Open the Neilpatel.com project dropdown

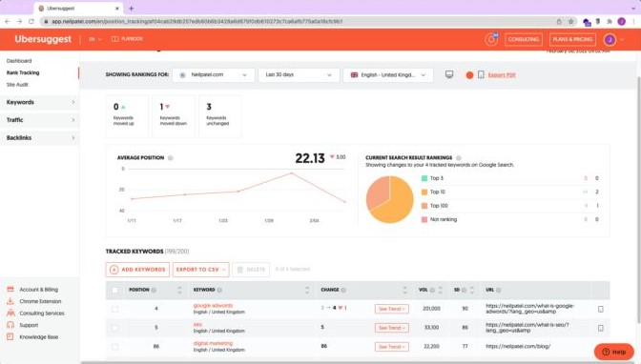click(x=214, y=75)
